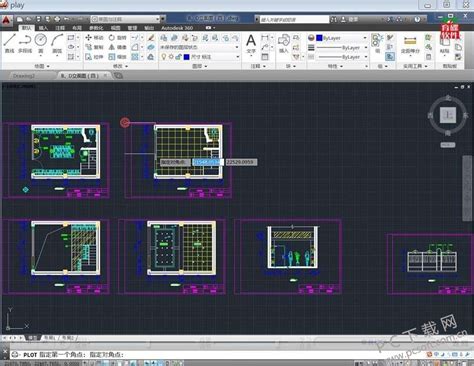Open the ByLayer linetype dropdown
The height and width of the screenshot is (366, 474).
pyautogui.click(x=341, y=57)
